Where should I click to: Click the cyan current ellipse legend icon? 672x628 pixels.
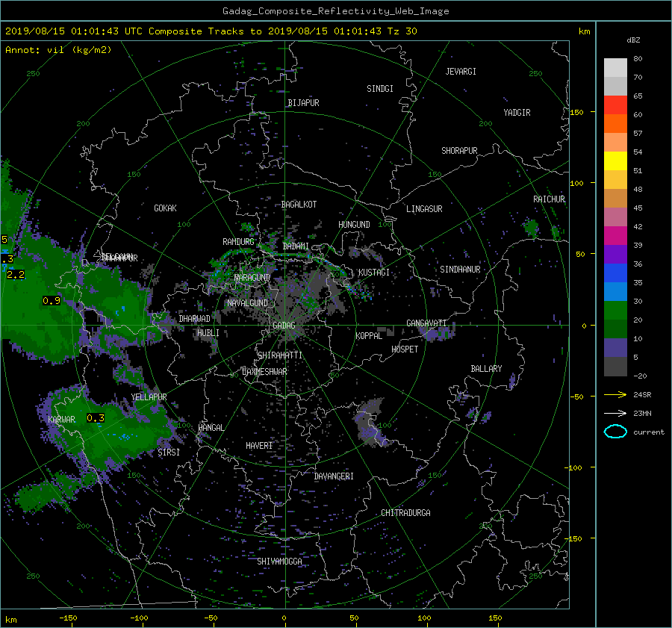point(615,432)
